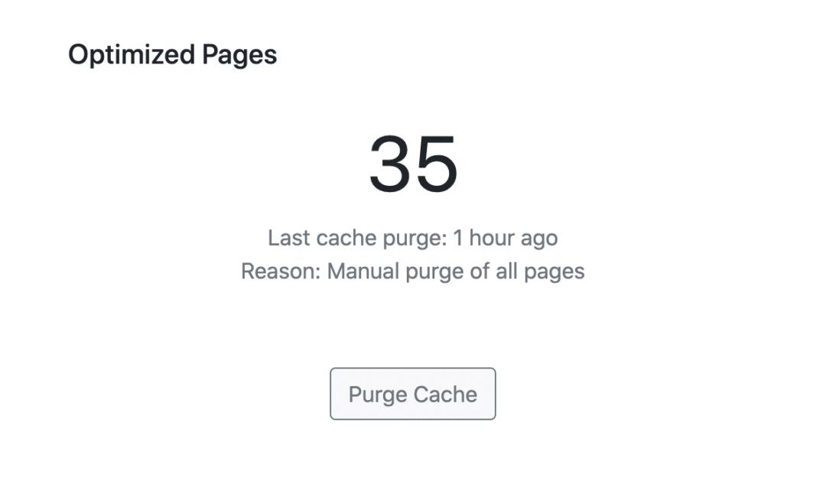The height and width of the screenshot is (504, 826).
Task: Click the 'Reason:' label
Action: point(281,272)
